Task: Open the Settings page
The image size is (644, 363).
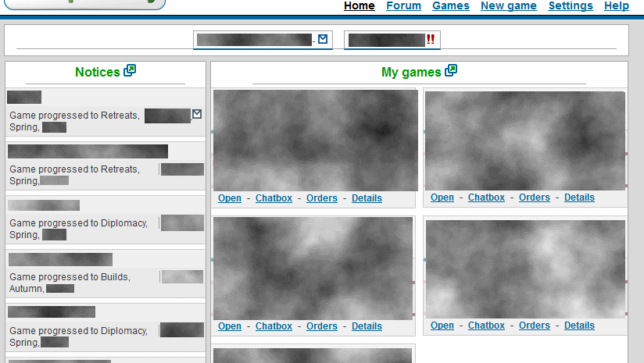Action: [x=571, y=5]
